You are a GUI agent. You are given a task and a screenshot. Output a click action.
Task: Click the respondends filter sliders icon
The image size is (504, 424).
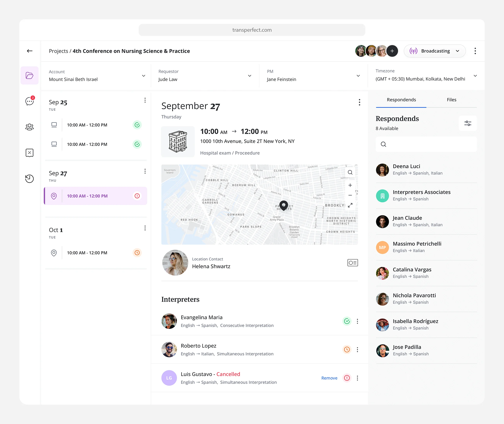[467, 123]
